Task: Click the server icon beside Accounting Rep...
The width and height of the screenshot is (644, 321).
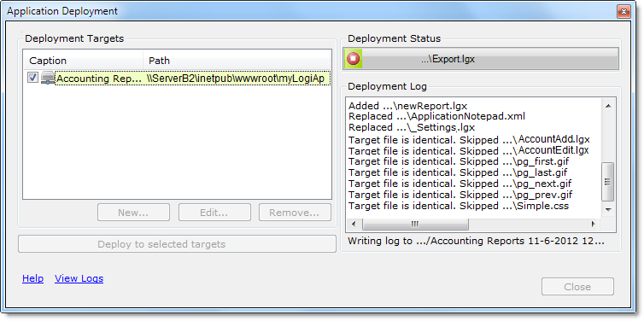Action: tap(48, 78)
